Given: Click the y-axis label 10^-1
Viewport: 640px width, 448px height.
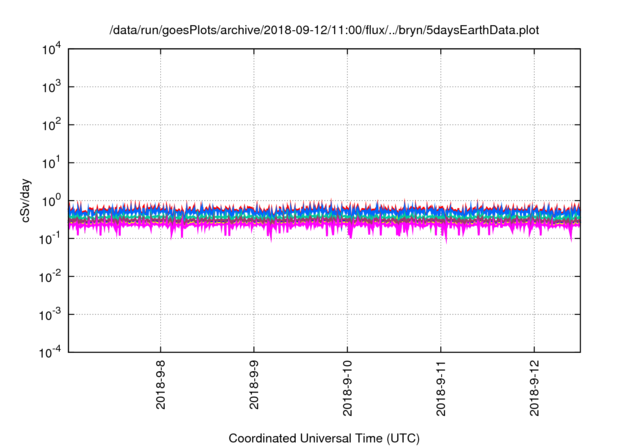Looking at the screenshot, I should pos(51,239).
